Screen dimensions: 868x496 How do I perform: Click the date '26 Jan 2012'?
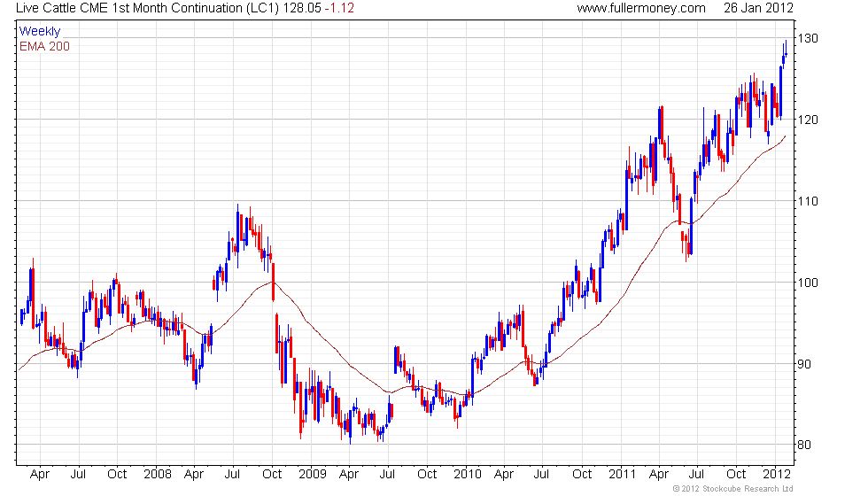point(758,8)
